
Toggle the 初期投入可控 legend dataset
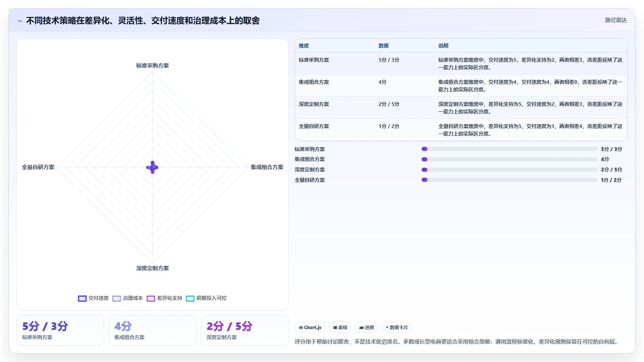click(x=206, y=298)
